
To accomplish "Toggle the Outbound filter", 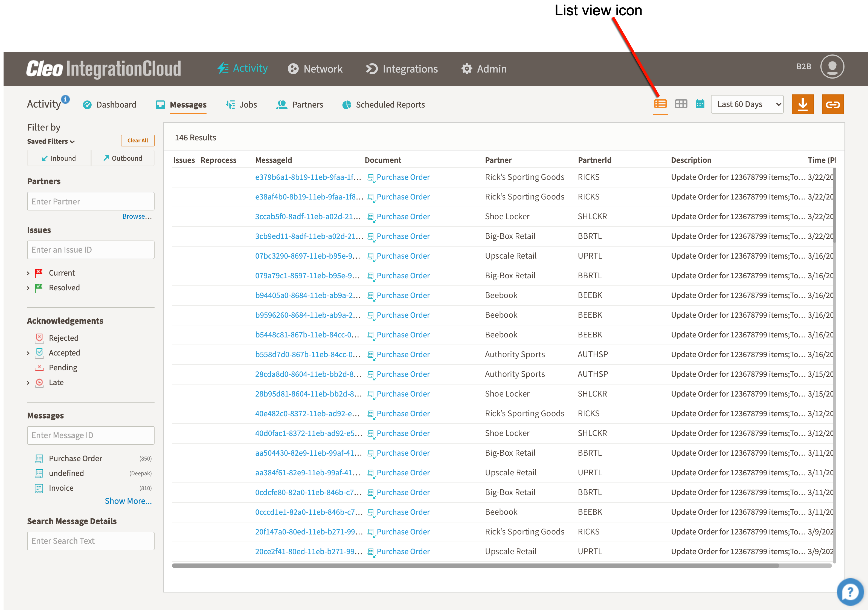I will pyautogui.click(x=123, y=158).
